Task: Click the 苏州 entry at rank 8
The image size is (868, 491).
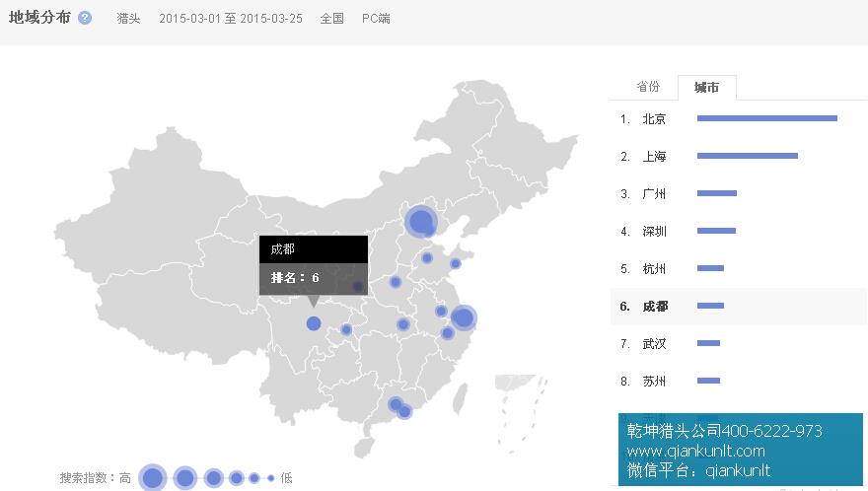Action: tap(654, 382)
